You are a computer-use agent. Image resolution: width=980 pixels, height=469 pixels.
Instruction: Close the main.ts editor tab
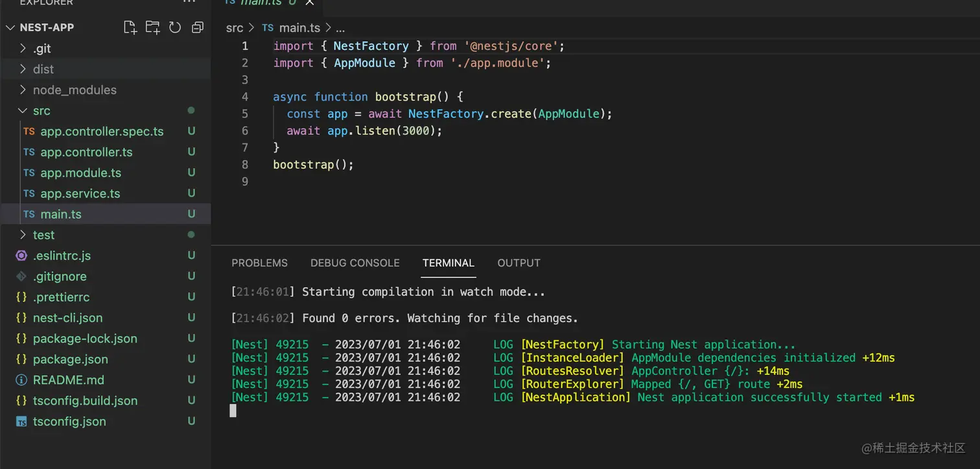(309, 3)
